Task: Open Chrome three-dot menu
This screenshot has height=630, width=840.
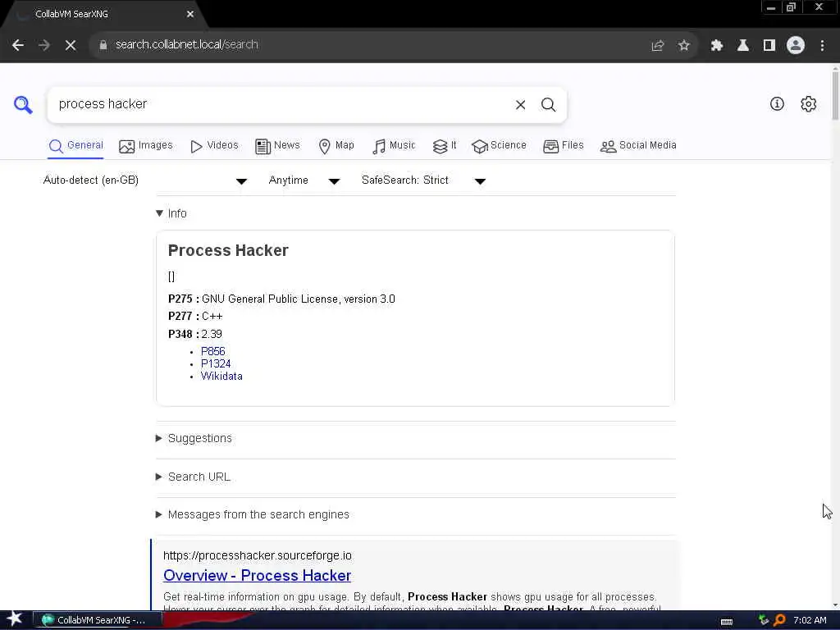Action: [x=822, y=46]
